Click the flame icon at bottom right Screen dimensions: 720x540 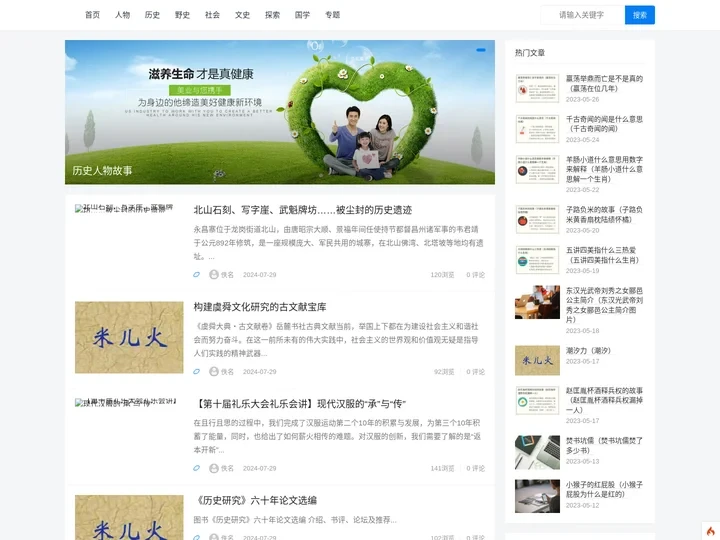pos(711,531)
